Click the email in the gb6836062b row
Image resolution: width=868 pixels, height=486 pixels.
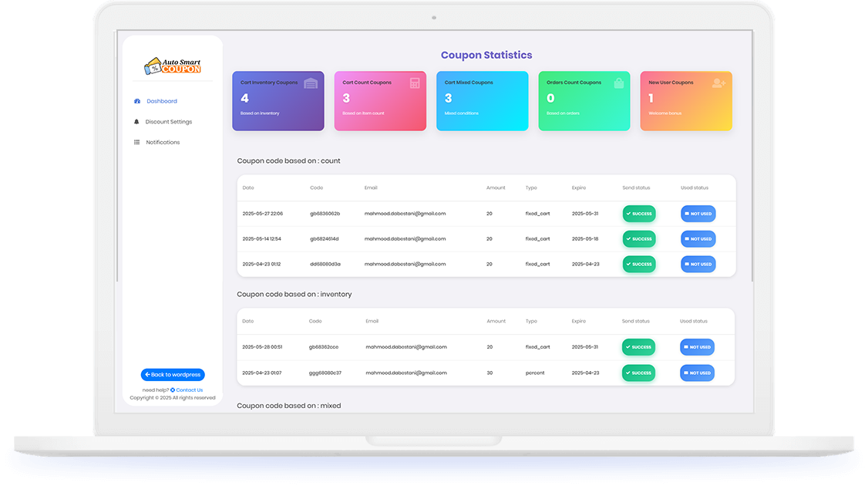coord(405,214)
